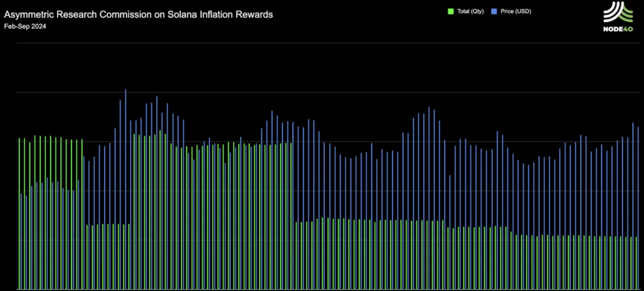The height and width of the screenshot is (291, 644).
Task: Click the Feb-Sep 2024 date range subtitle
Action: click(x=25, y=26)
